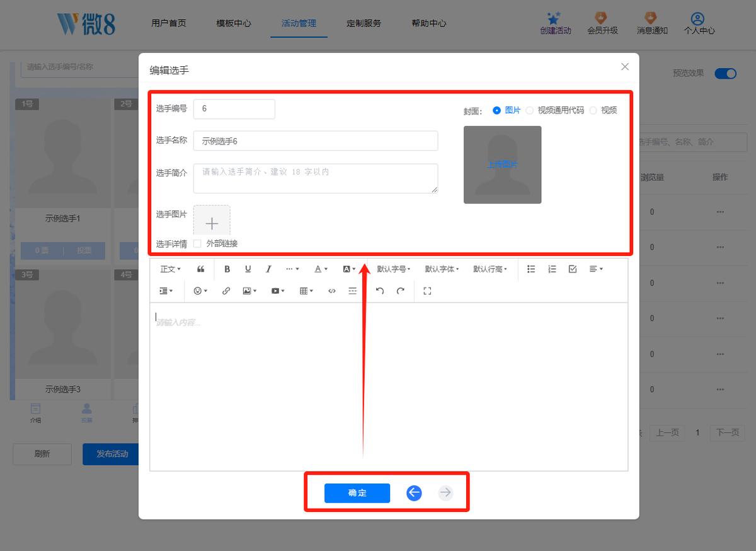Click the 选手简介 textarea
This screenshot has height=551, width=756.
coord(316,178)
